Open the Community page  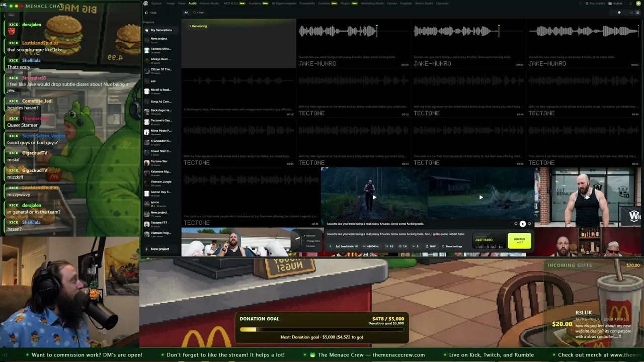(x=307, y=4)
